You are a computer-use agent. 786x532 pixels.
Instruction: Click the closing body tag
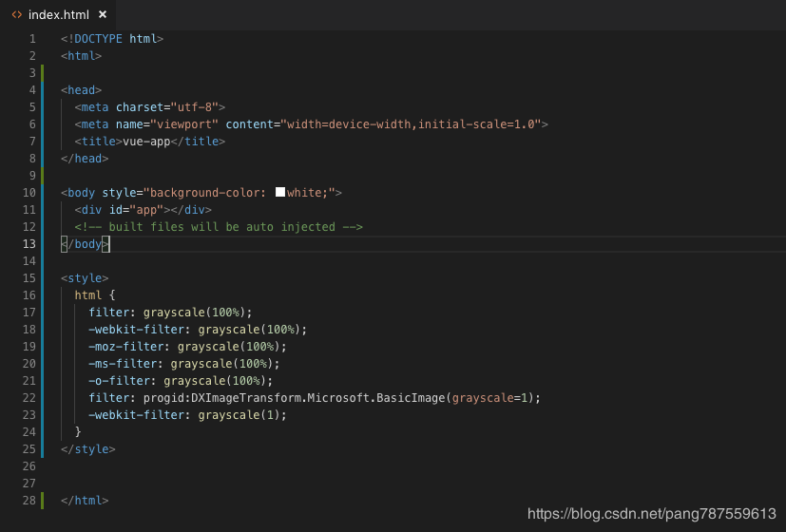[x=85, y=244]
